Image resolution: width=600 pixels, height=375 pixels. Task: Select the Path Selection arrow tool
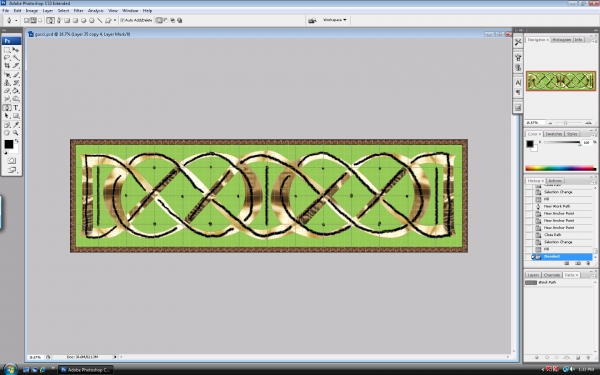coord(7,116)
